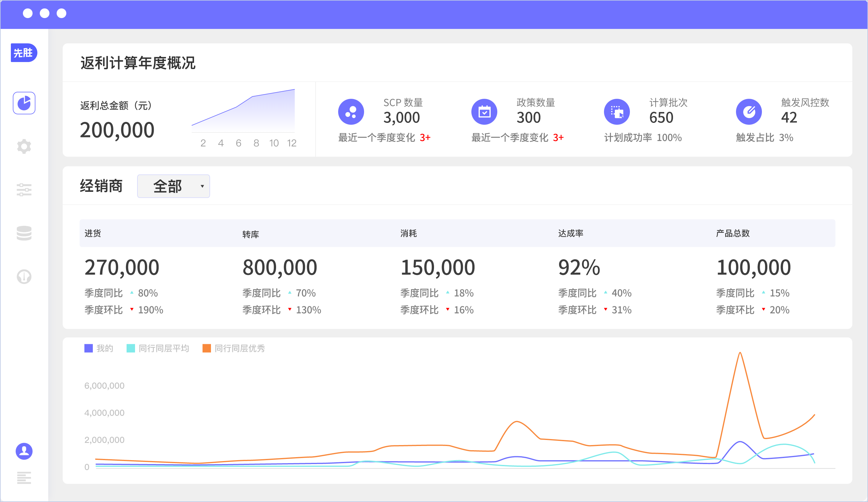Click the 42 risk control value

coord(789,118)
